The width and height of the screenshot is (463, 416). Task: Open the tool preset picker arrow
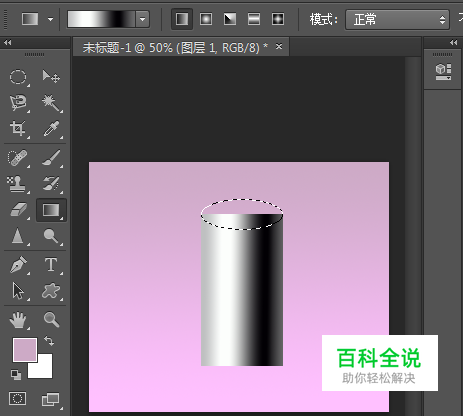click(x=50, y=19)
